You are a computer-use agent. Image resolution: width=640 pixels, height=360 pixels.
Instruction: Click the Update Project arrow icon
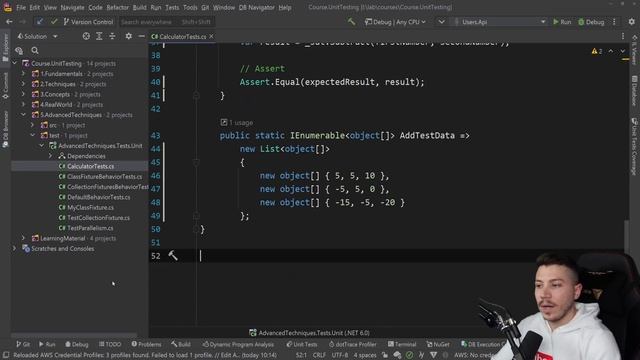point(40,22)
